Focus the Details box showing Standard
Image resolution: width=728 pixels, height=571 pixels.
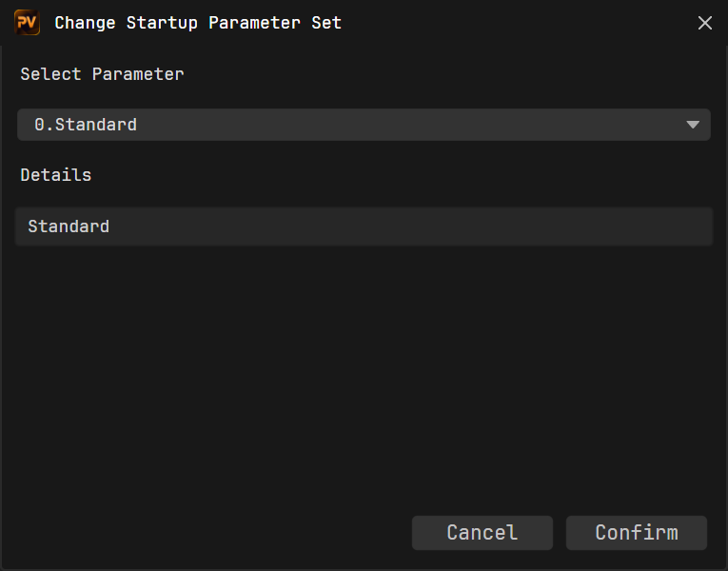364,226
